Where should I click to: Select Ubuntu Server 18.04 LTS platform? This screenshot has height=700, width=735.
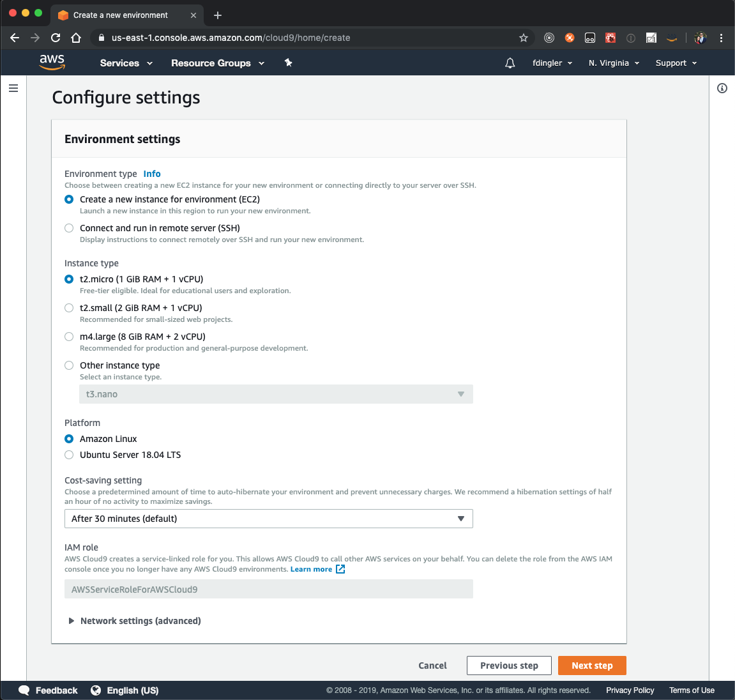point(69,455)
